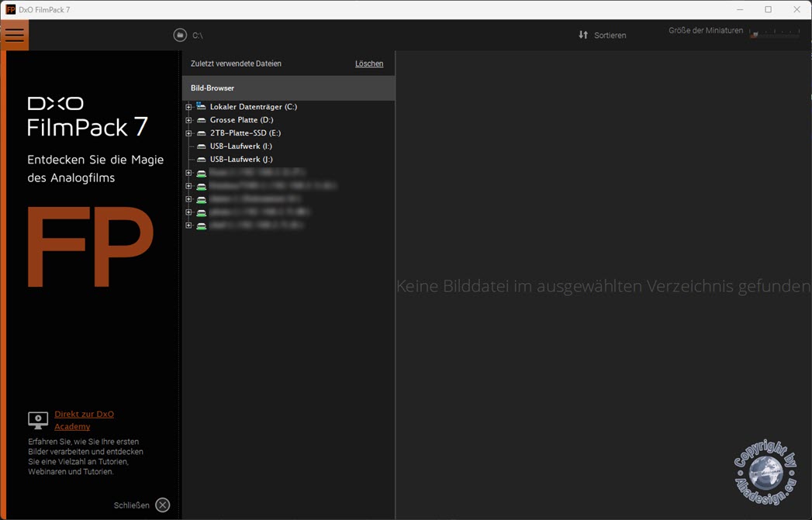
Task: Click the Sortieren button label
Action: click(610, 35)
